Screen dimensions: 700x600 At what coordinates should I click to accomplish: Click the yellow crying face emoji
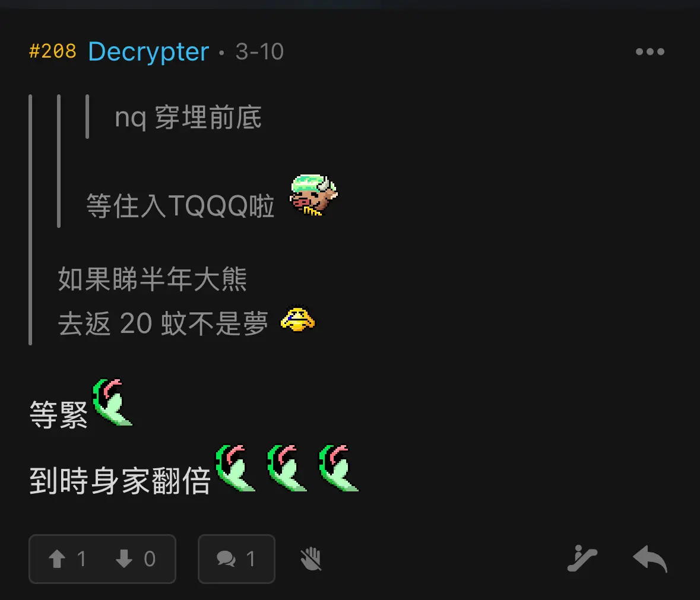click(x=297, y=319)
